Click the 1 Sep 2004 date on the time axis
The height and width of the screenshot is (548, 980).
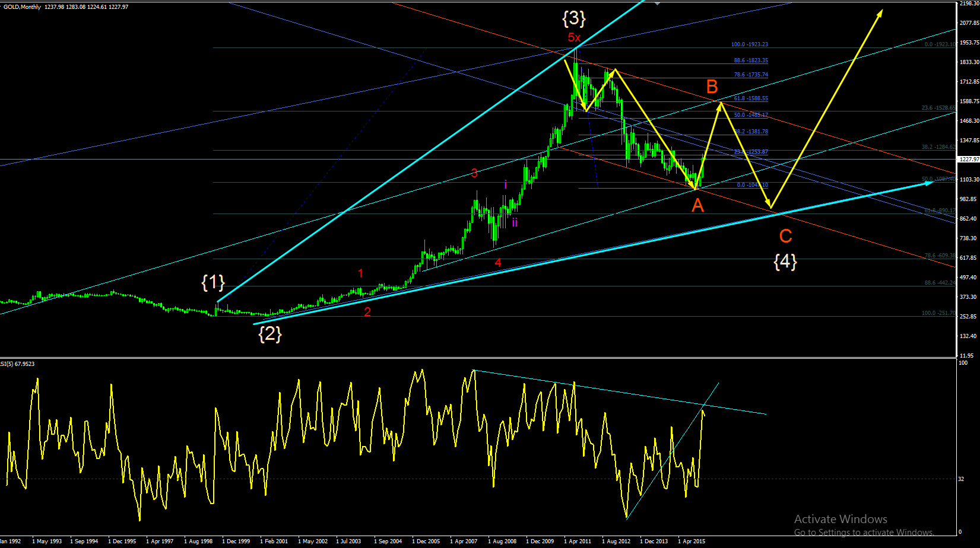[388, 541]
